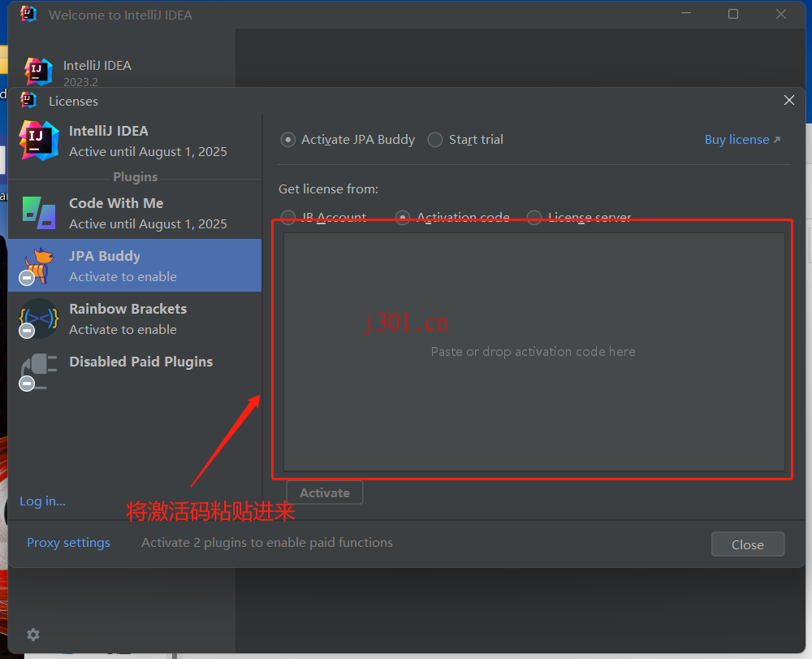Click the Log in... link

tap(42, 501)
